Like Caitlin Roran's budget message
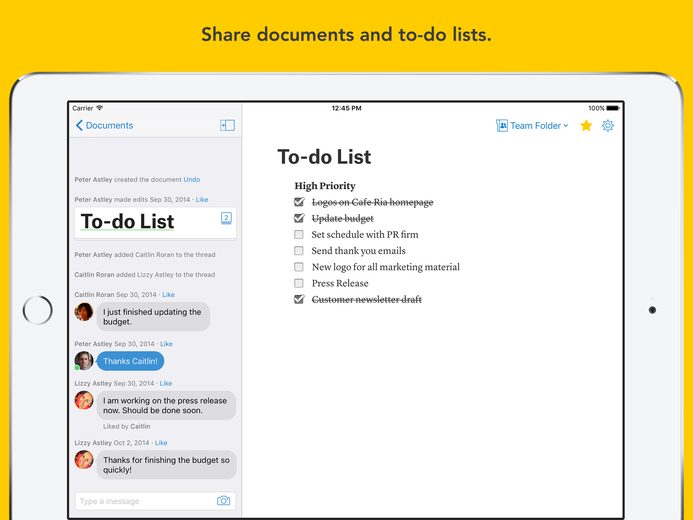 (x=168, y=295)
